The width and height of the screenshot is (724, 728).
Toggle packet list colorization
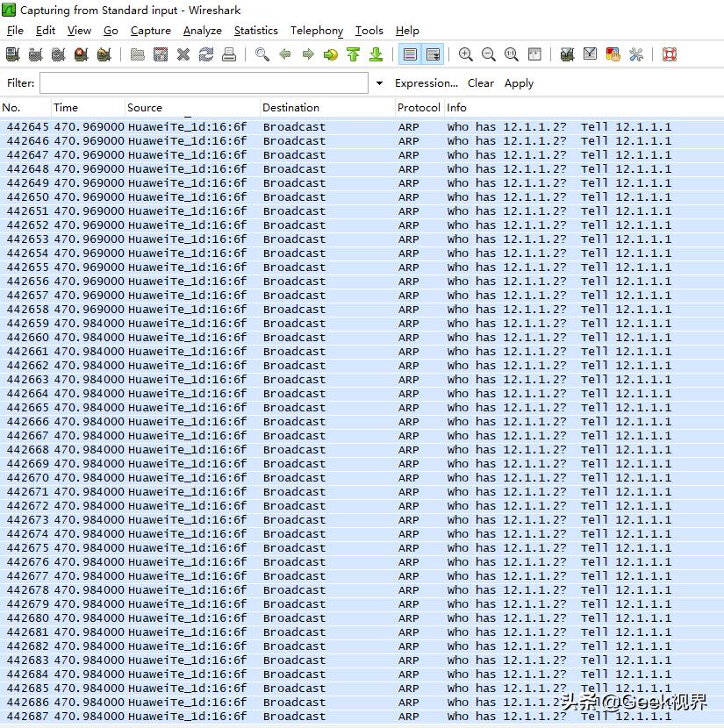(x=410, y=54)
